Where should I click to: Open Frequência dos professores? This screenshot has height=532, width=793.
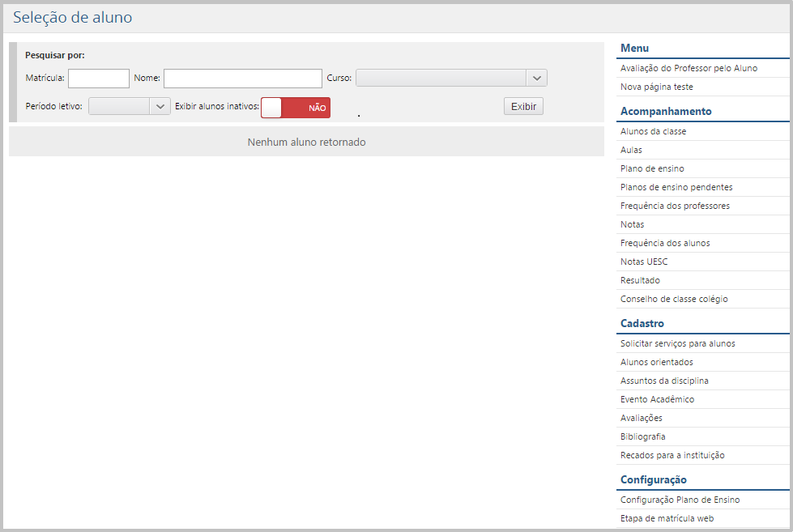click(675, 206)
